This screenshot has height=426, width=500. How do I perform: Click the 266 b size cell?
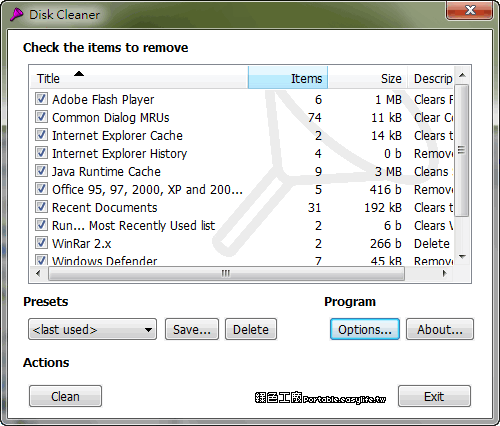386,243
